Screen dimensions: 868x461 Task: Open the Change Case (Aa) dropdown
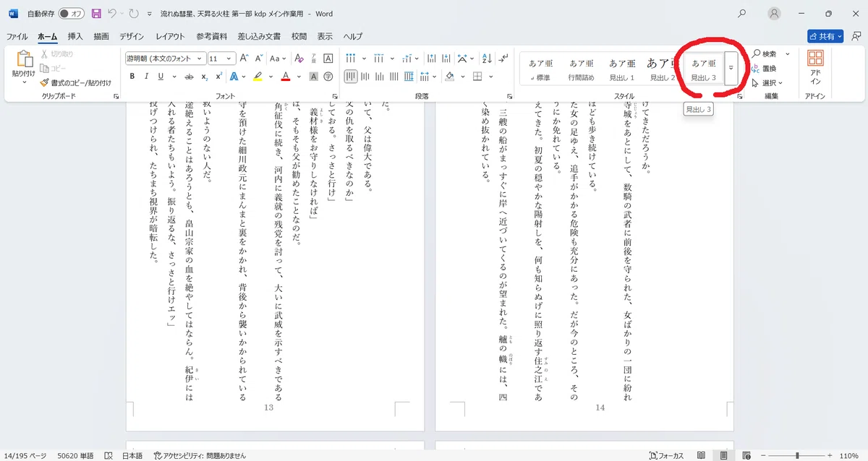click(x=278, y=59)
